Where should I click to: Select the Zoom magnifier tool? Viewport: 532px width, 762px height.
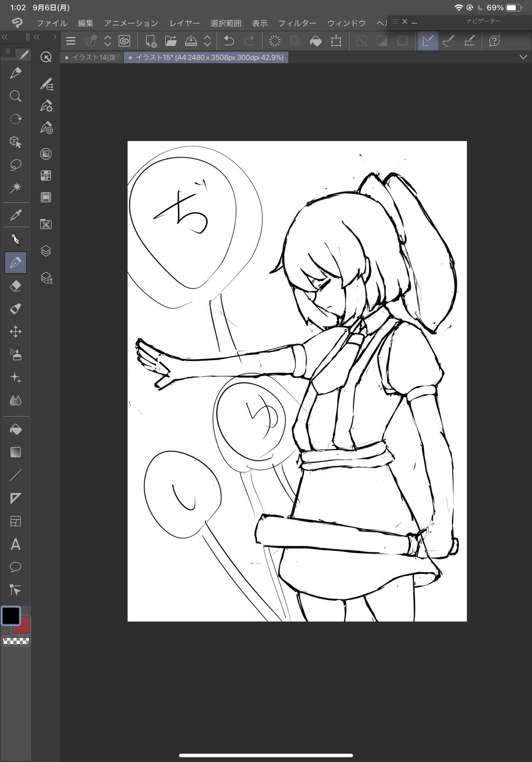click(x=15, y=96)
